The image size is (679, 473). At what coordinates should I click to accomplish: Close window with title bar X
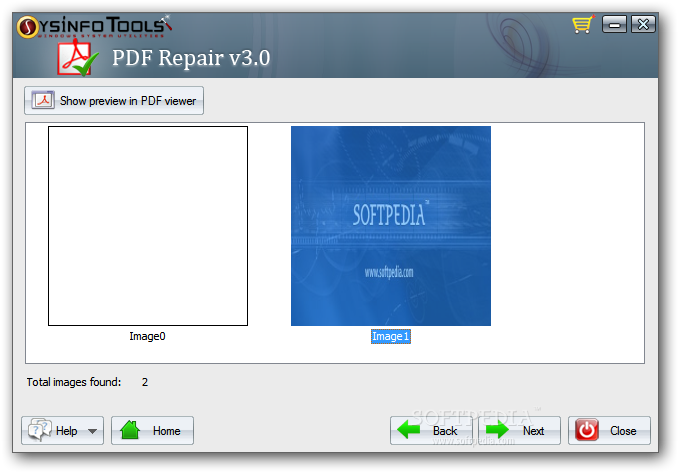[643, 24]
